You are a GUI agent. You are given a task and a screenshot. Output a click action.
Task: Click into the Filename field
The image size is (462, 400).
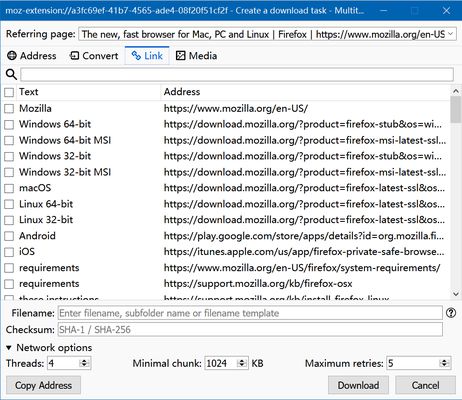click(x=250, y=313)
